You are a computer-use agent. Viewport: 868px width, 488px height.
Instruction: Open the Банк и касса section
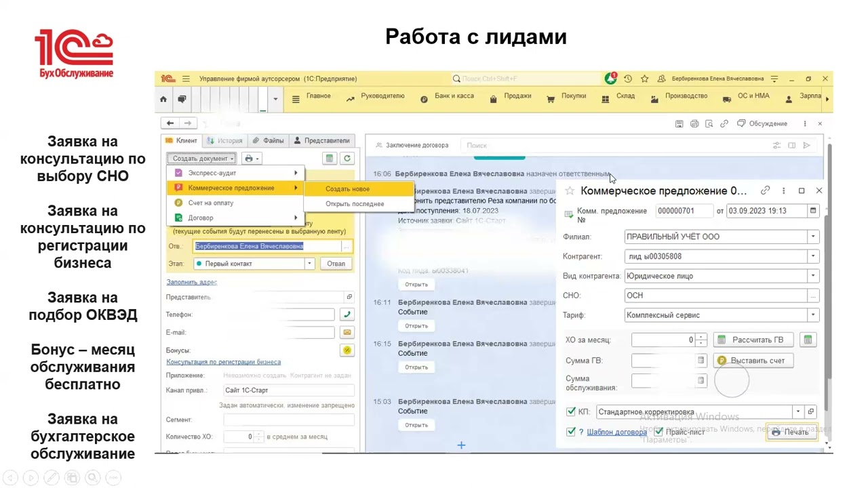pos(448,96)
